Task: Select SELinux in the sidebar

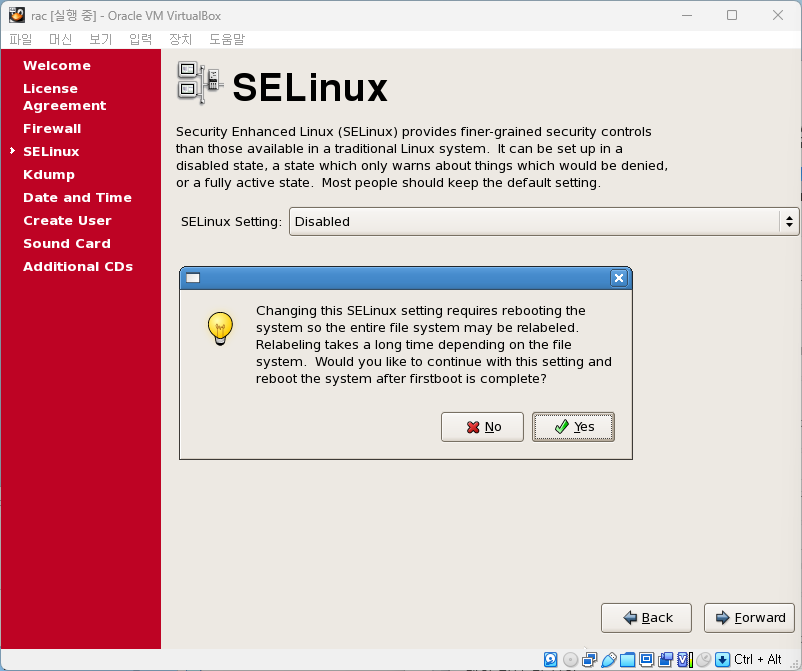Action: (x=51, y=151)
